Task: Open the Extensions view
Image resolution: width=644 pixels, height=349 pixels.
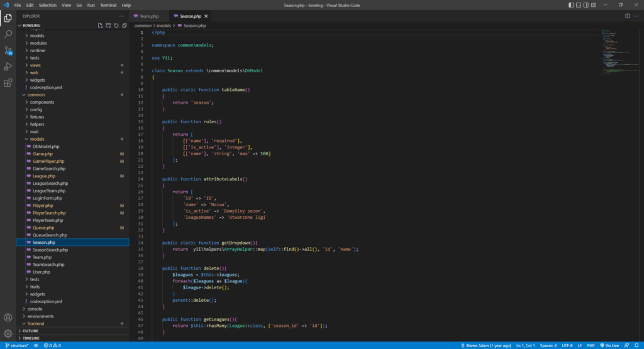Action: (8, 83)
